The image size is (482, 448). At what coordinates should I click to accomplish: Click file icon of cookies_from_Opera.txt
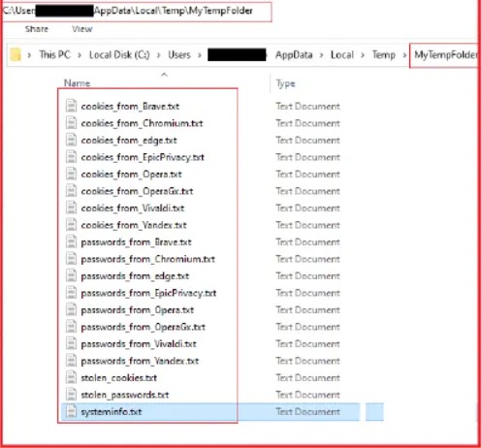[71, 174]
